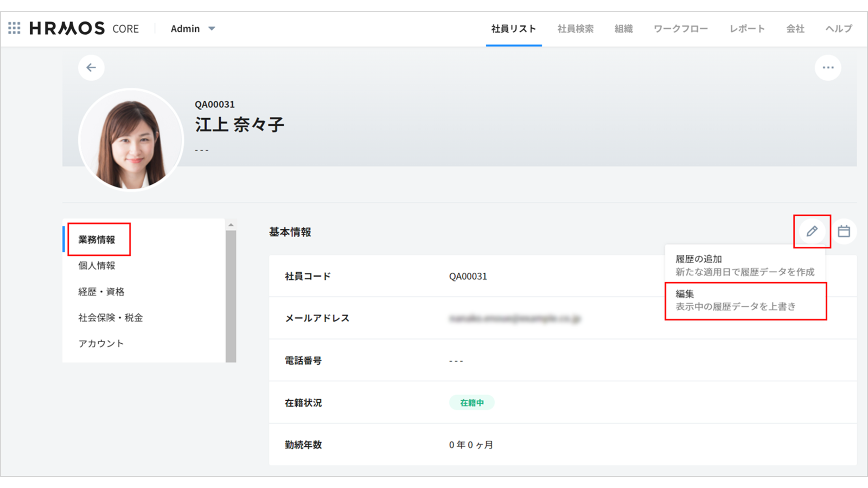Select the レポート navigation item

pyautogui.click(x=746, y=29)
